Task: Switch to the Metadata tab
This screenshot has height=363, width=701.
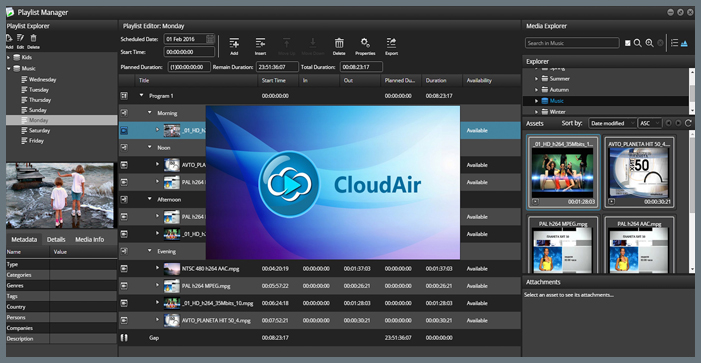Action: (24, 240)
